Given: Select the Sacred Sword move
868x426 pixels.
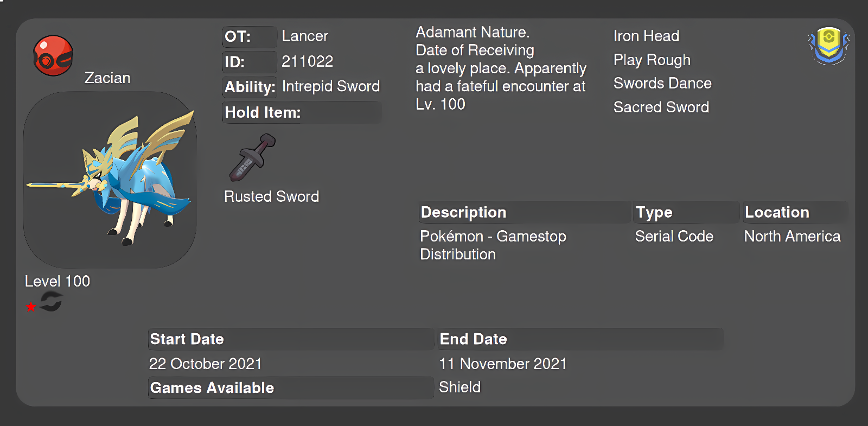Looking at the screenshot, I should 661,107.
